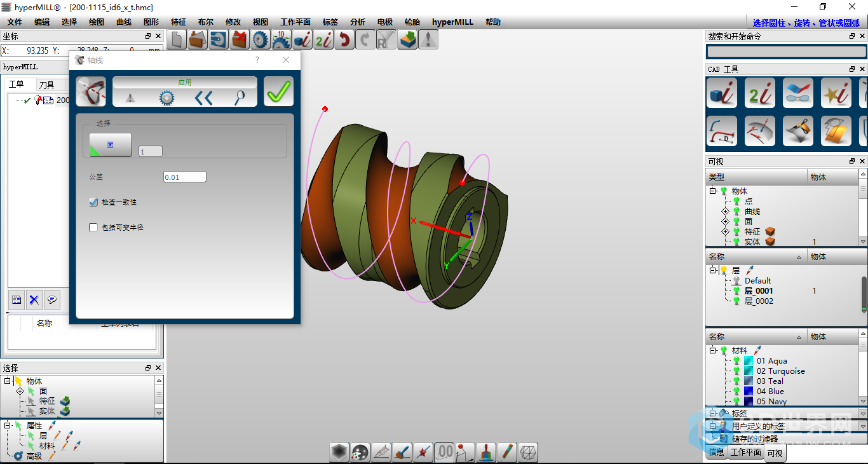
Task: Toggle visibility bulb for 点 type
Action: coord(736,201)
